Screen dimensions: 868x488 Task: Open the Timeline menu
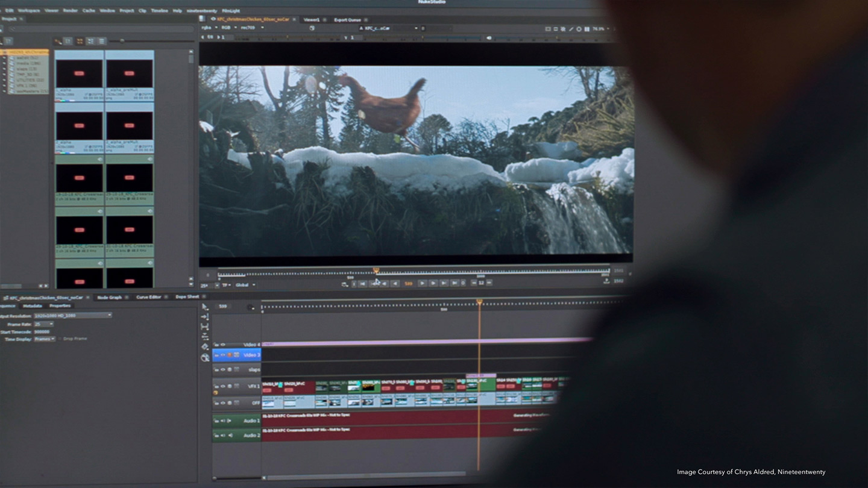coord(159,10)
